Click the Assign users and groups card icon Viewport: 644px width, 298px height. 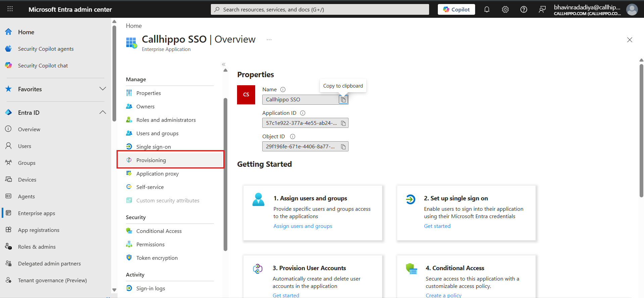[258, 199]
